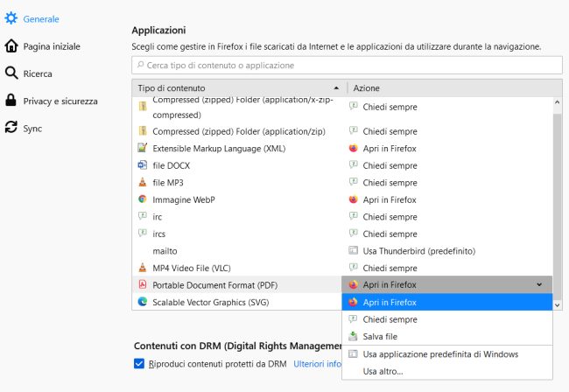Open Ricerca settings section
The height and width of the screenshot is (392, 569).
38,73
